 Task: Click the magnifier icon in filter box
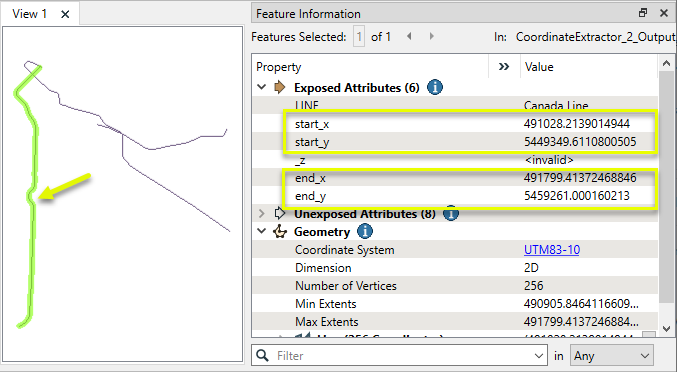pos(262,356)
